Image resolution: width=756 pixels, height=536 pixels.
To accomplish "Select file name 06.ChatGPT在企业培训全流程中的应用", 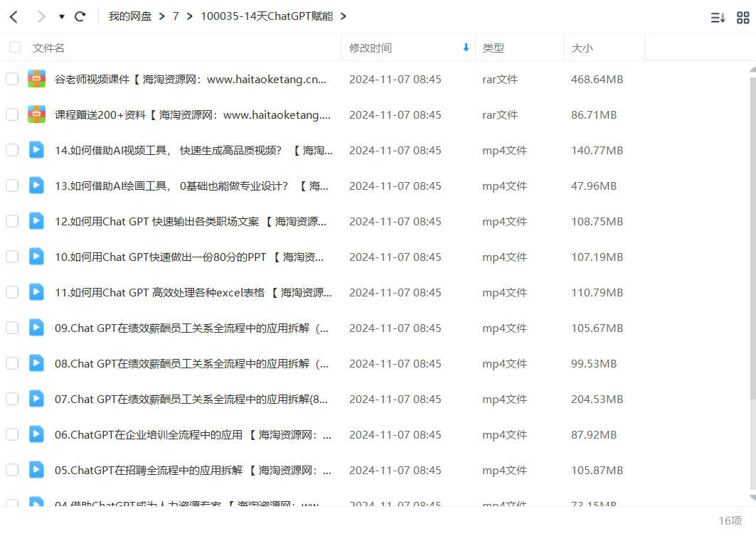I will point(193,435).
